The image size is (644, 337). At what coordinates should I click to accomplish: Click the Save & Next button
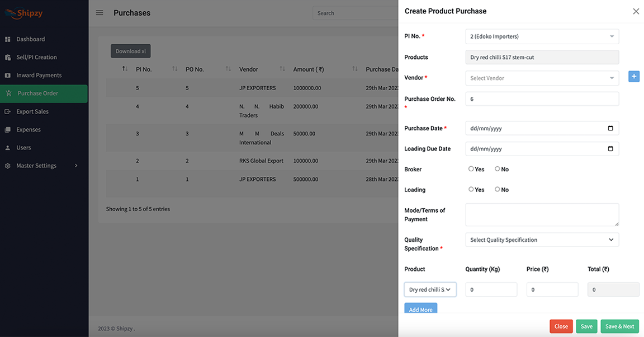[x=619, y=326]
